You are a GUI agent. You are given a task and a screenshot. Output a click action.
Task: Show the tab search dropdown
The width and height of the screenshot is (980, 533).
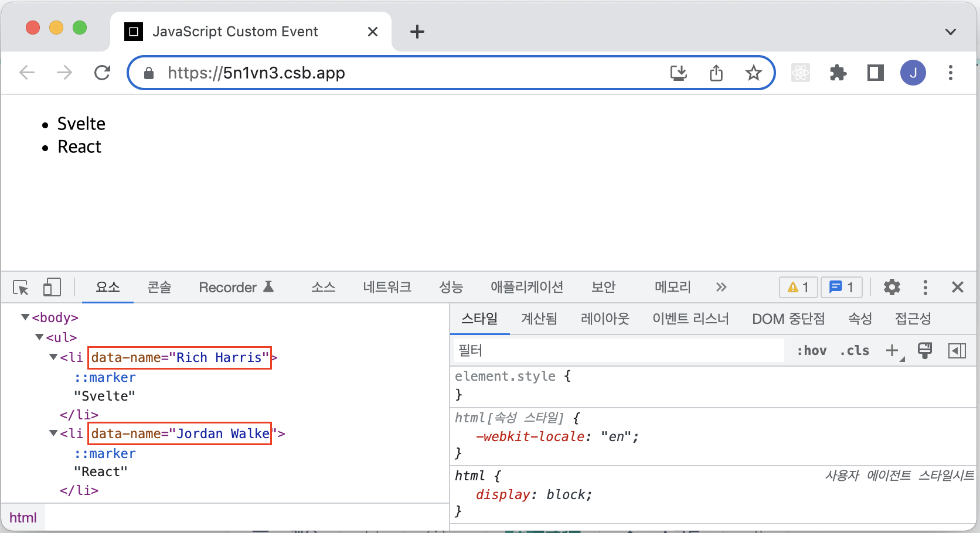(951, 32)
